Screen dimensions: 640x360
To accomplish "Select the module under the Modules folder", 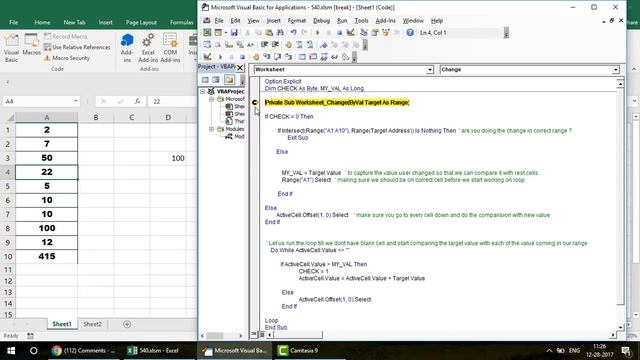I will click(235, 136).
